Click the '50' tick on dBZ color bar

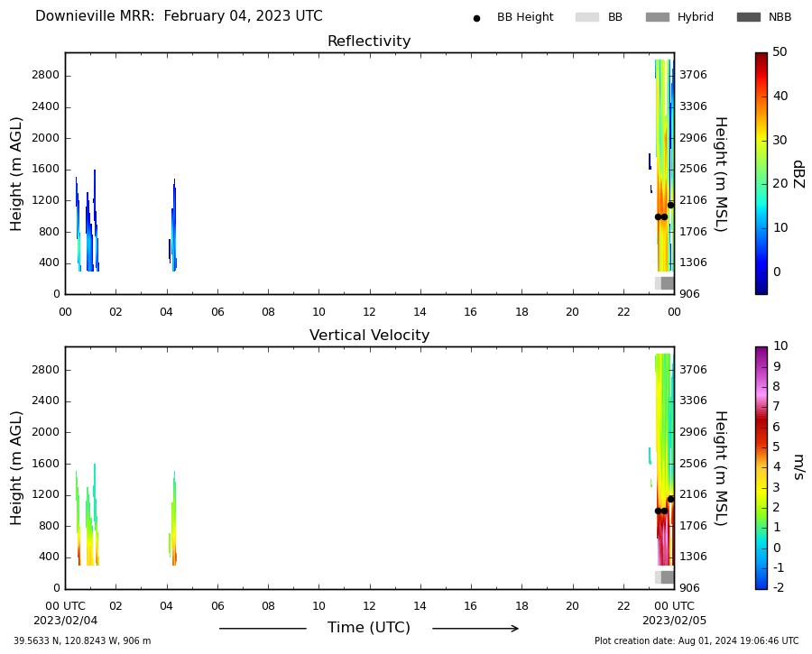780,51
